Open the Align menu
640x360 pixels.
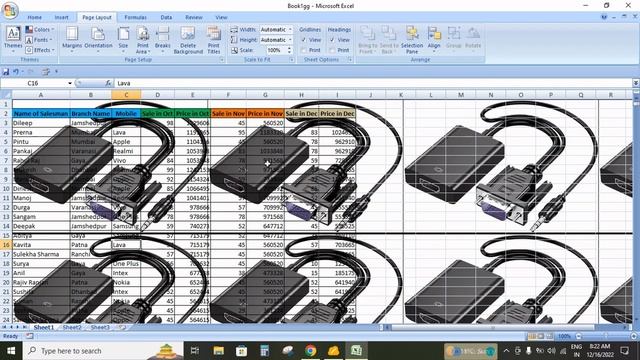click(x=434, y=40)
